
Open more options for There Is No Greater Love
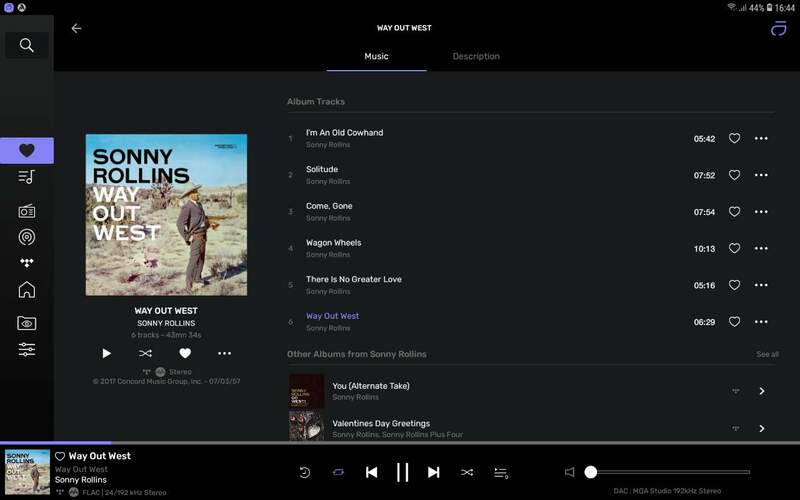pyautogui.click(x=761, y=285)
